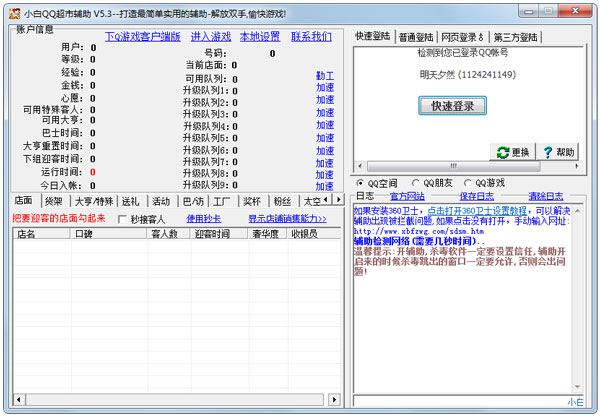Click shop table scrollbar left arrow
The width and height of the screenshot is (600, 417).
19,400
